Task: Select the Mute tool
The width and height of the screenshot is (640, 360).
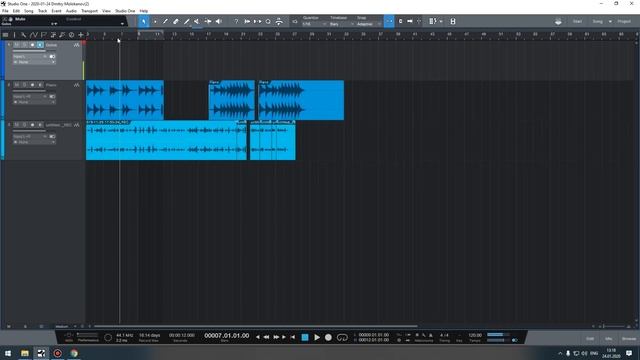Action: tap(197, 21)
